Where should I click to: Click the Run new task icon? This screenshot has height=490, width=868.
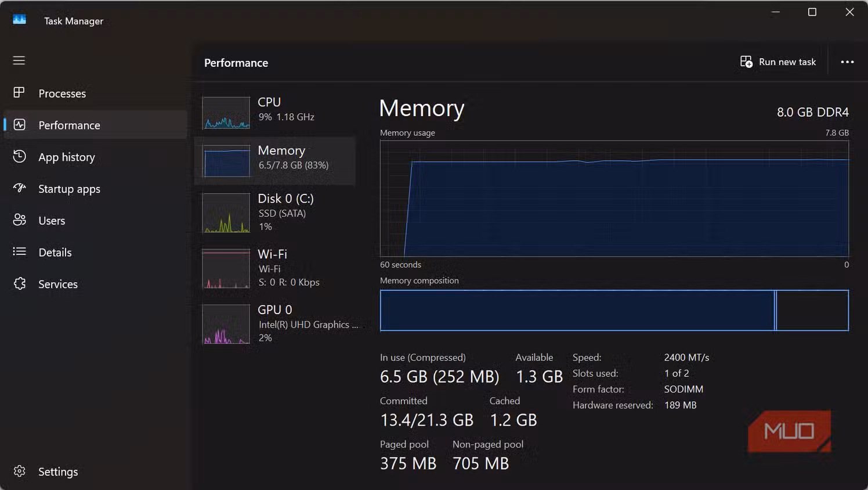click(746, 62)
